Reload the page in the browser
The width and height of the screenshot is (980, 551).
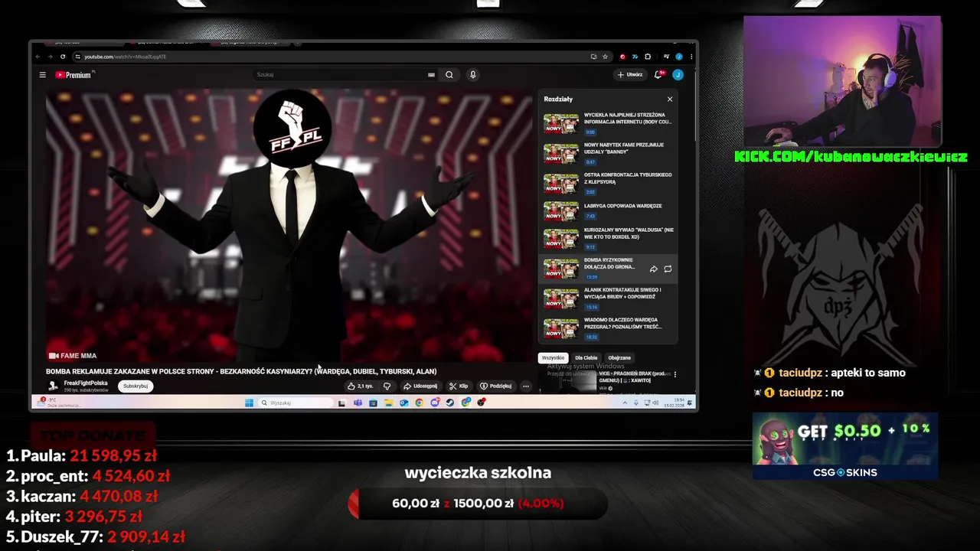[x=63, y=57]
